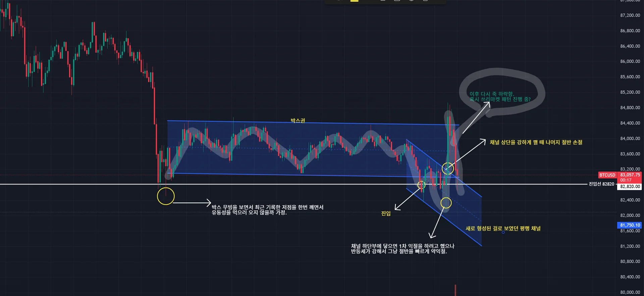Click the 84,000.00 price scale label
The image size is (644, 296).
pos(630,138)
